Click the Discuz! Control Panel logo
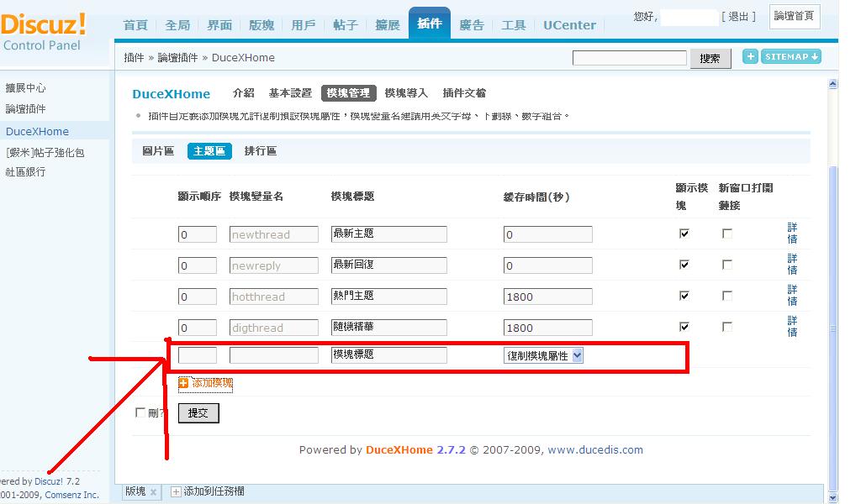Image resolution: width=861 pixels, height=504 pixels. (44, 32)
